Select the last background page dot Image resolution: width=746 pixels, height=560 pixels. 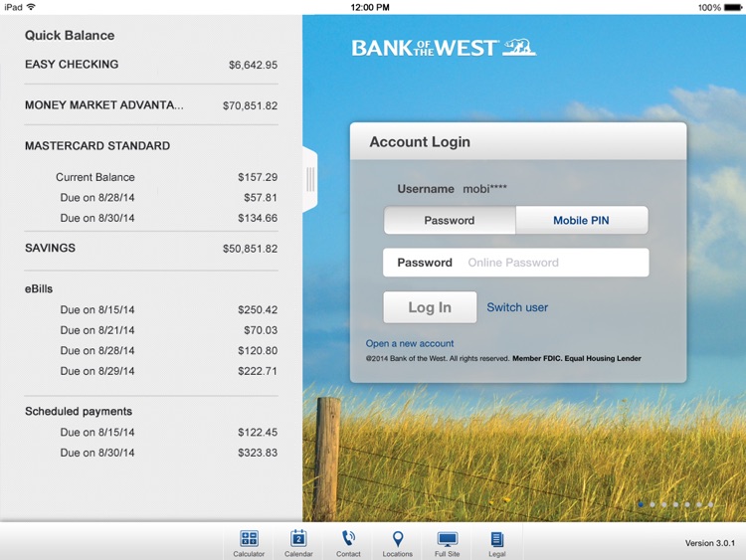710,504
